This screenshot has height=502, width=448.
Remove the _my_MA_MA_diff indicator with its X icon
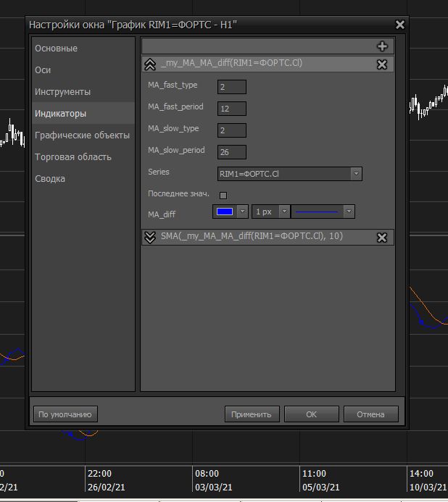click(383, 64)
